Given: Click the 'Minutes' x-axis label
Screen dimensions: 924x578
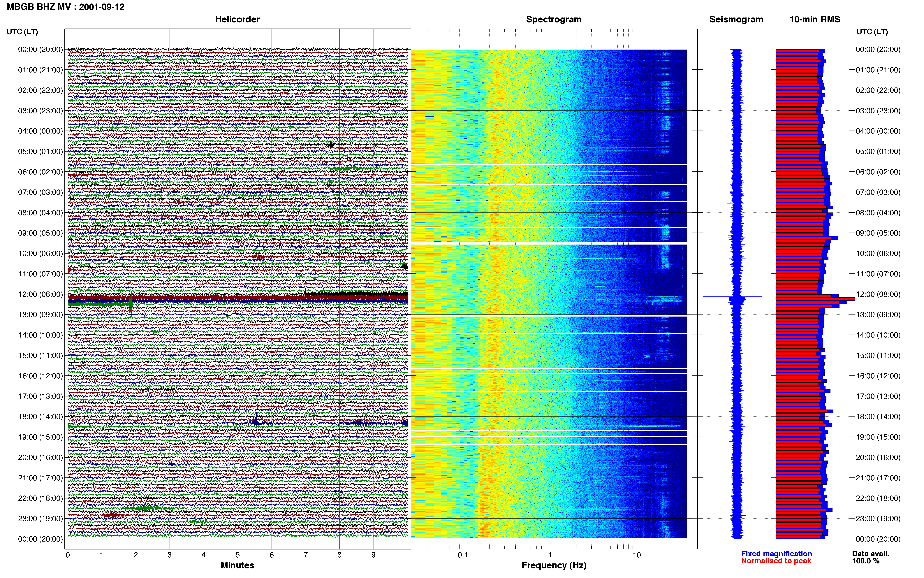Looking at the screenshot, I should pyautogui.click(x=237, y=565).
